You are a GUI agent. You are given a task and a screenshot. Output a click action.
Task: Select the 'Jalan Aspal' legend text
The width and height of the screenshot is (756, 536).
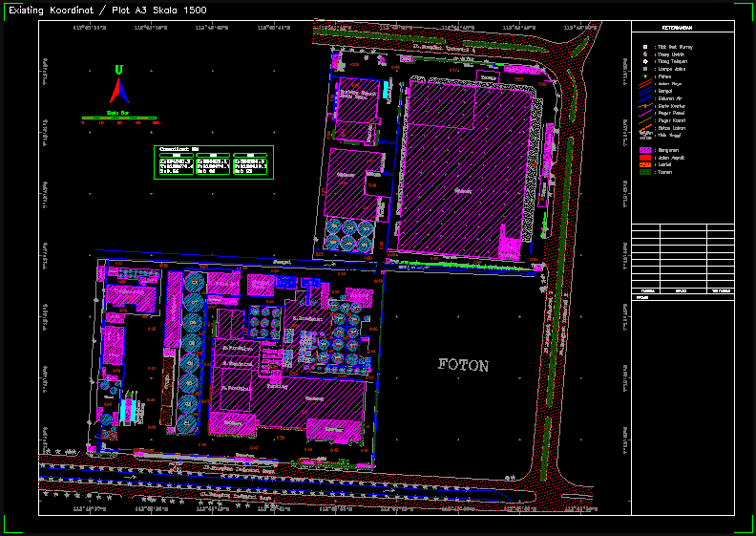[x=671, y=158]
